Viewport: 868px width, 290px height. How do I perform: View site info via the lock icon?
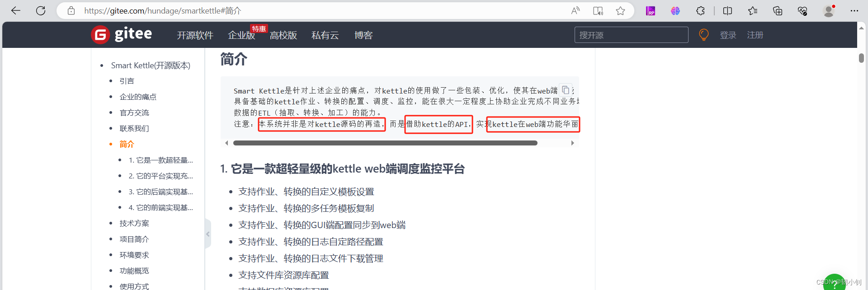tap(71, 11)
